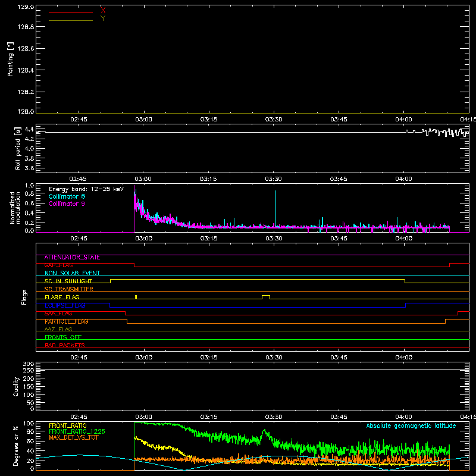
Task: Click the FLARE_FLAG label
Action: click(x=62, y=297)
